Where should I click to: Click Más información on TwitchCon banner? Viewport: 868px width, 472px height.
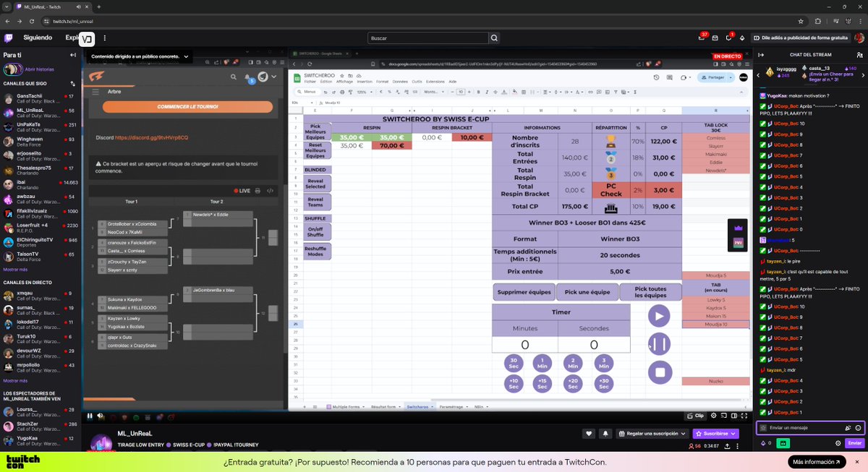(817, 462)
